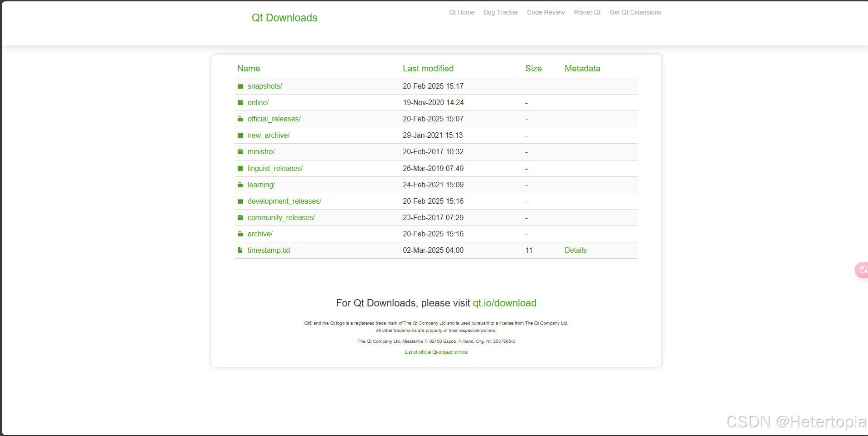Click the date 23-Feb-2017 07:29
The height and width of the screenshot is (436, 868).
point(433,217)
